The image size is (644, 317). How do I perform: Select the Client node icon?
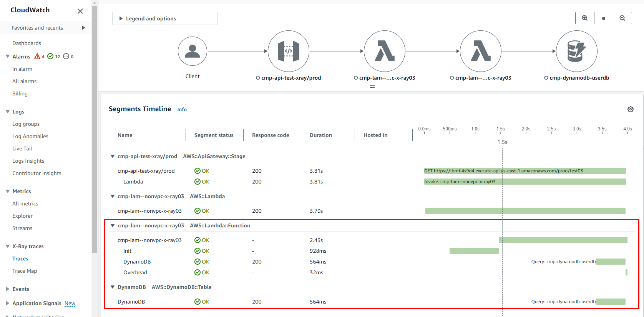(x=193, y=51)
